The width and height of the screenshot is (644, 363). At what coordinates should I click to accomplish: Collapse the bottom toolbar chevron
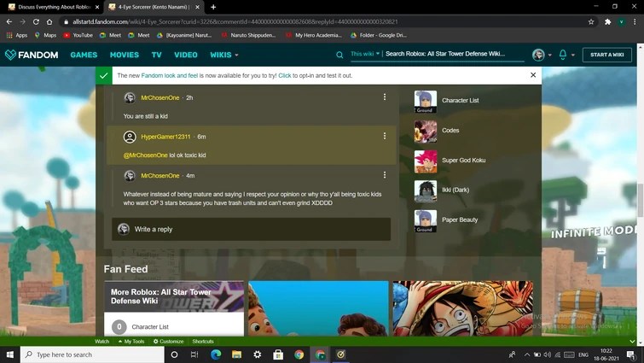632,341
